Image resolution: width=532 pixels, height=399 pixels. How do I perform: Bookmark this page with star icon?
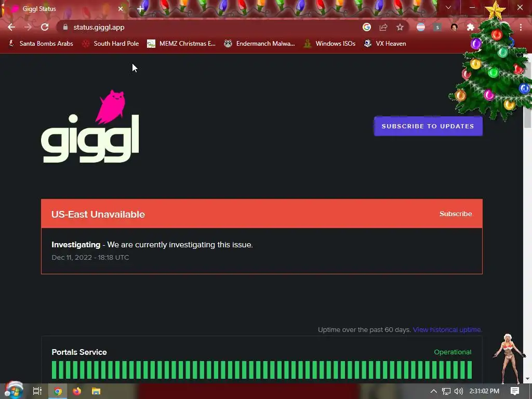click(400, 27)
